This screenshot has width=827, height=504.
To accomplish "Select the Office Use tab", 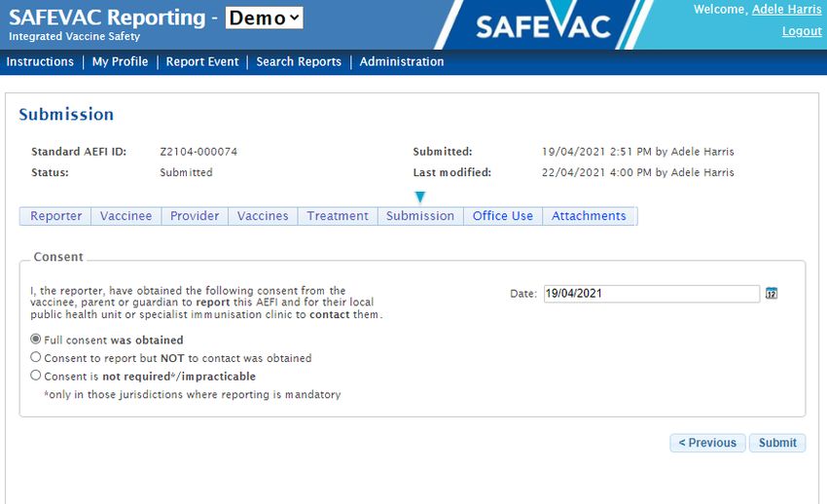I will [x=503, y=216].
